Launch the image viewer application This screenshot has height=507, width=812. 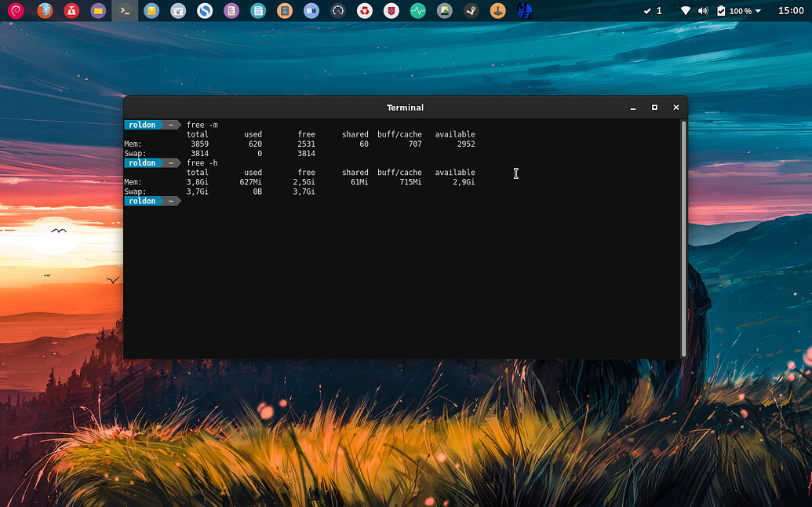pyautogui.click(x=445, y=11)
